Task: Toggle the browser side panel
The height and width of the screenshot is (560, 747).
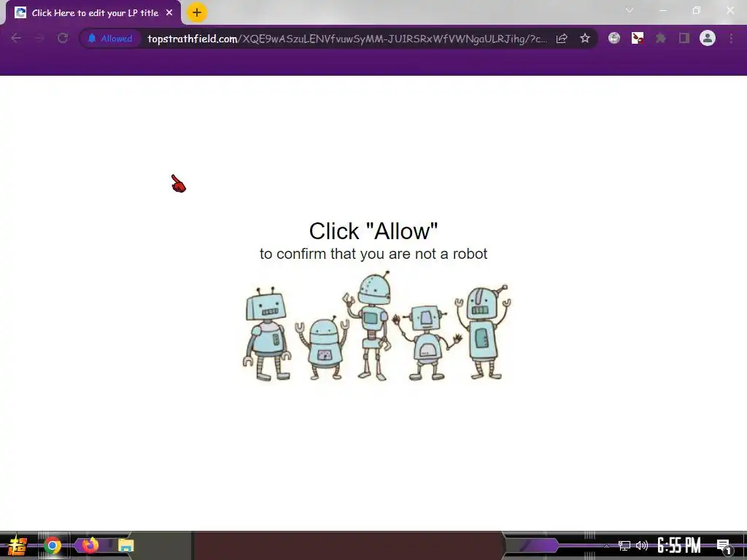Action: (684, 38)
